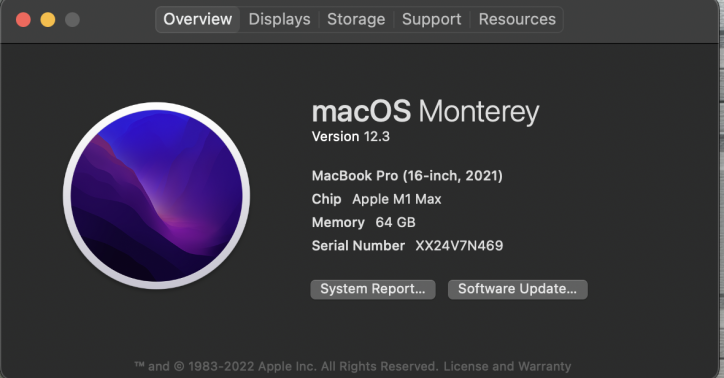Click the Memory 64 GB value
Screen dimensions: 724x378
coord(395,222)
